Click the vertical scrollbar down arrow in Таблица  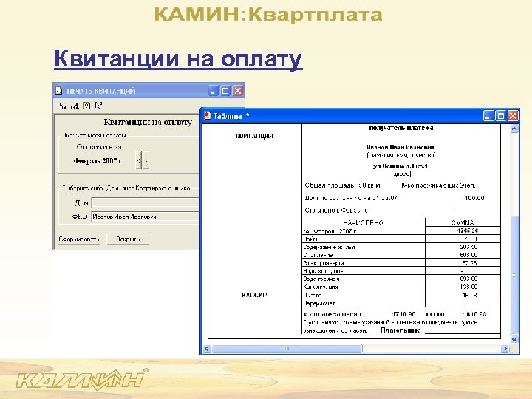point(514,339)
